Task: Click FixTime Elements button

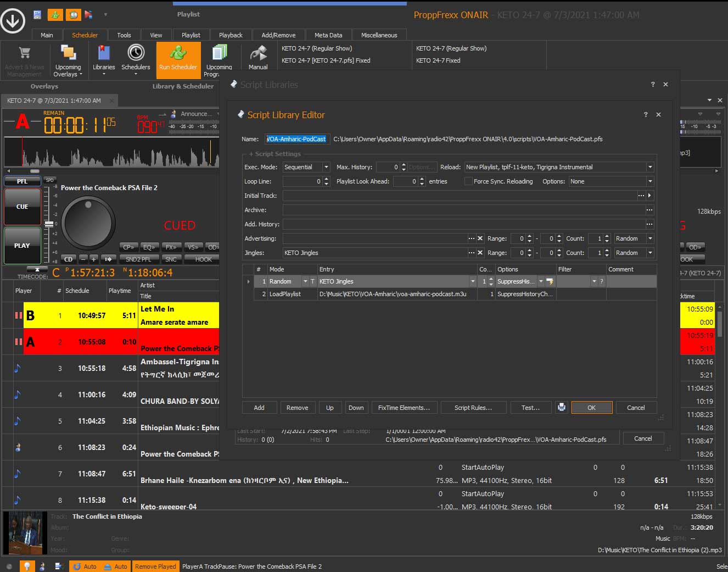Action: coord(404,407)
